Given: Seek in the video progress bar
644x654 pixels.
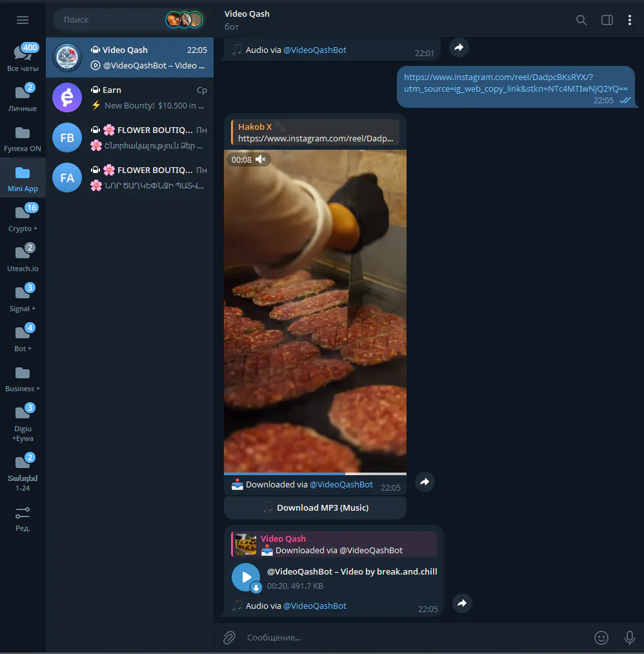Looking at the screenshot, I should tap(315, 474).
